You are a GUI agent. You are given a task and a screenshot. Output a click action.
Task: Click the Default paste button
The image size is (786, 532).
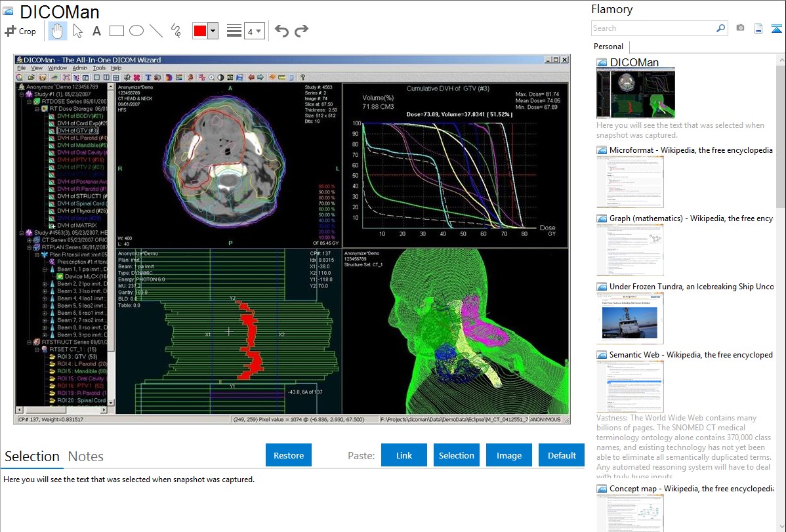point(562,455)
